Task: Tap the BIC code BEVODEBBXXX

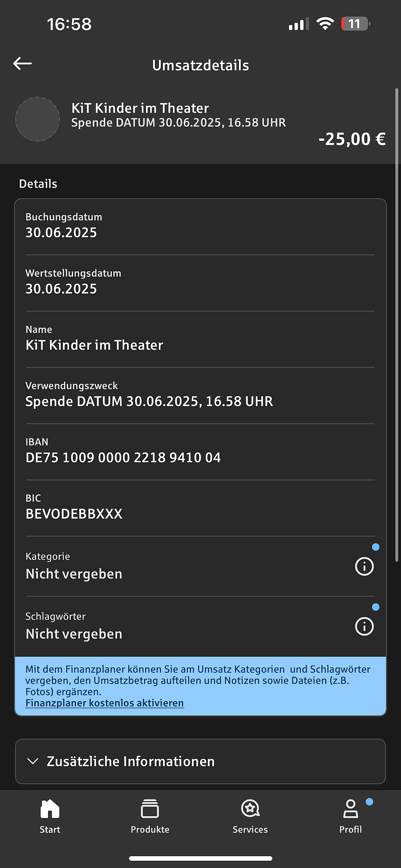Action: (74, 514)
